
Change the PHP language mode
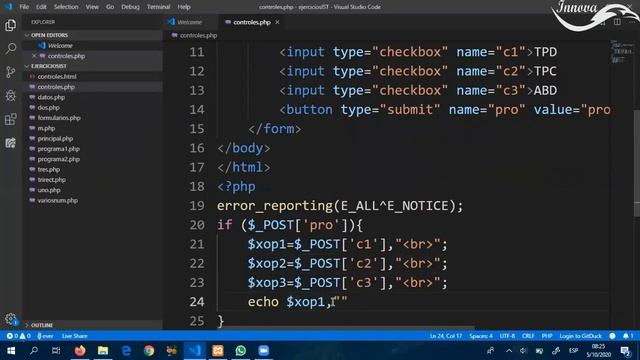tap(547, 336)
